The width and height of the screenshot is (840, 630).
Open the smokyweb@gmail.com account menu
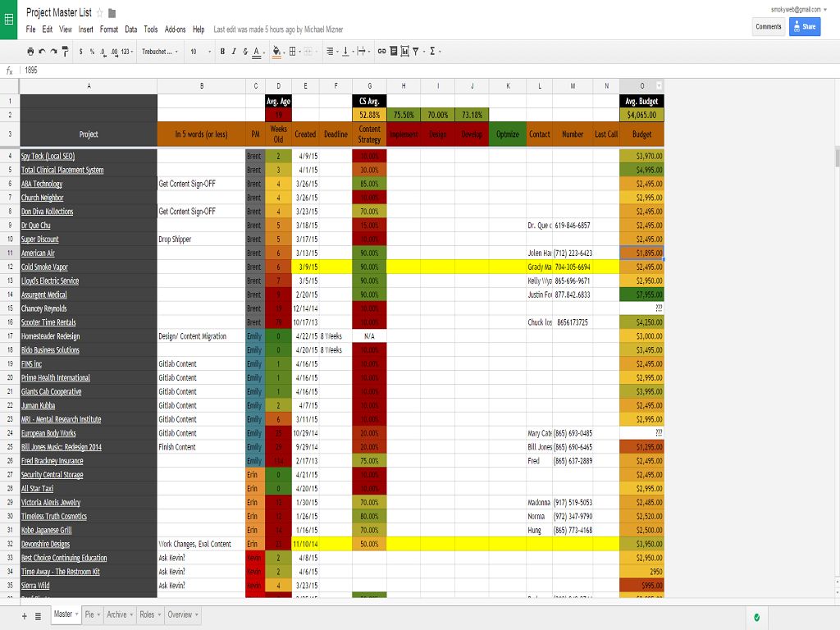click(x=798, y=9)
